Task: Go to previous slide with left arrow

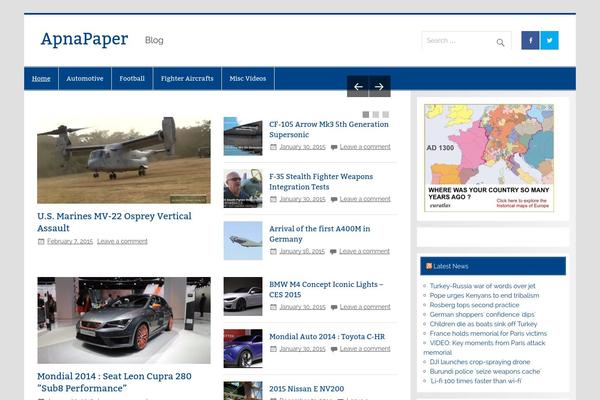Action: pos(358,86)
